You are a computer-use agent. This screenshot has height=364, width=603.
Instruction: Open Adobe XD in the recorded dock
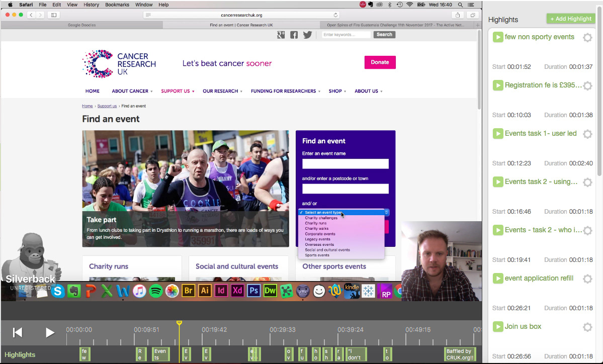click(237, 291)
